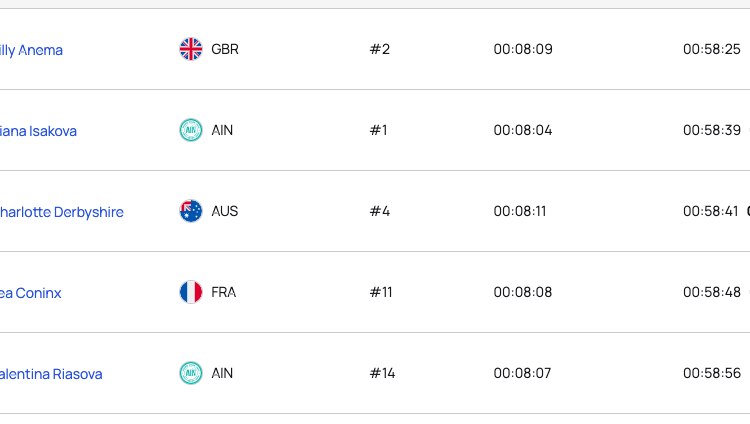Click the 00:58:56 total time
This screenshot has height=424, width=750.
click(712, 373)
